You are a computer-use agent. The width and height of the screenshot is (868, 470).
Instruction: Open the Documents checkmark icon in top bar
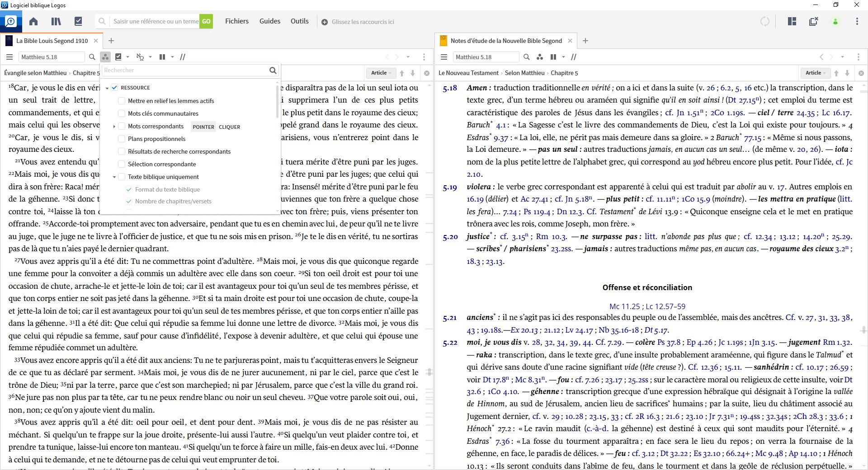(x=78, y=21)
